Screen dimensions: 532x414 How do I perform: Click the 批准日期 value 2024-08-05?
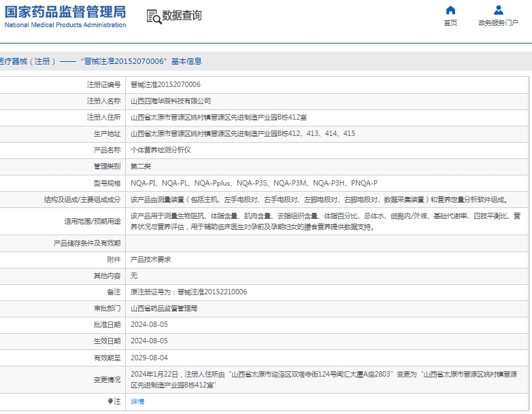click(149, 325)
